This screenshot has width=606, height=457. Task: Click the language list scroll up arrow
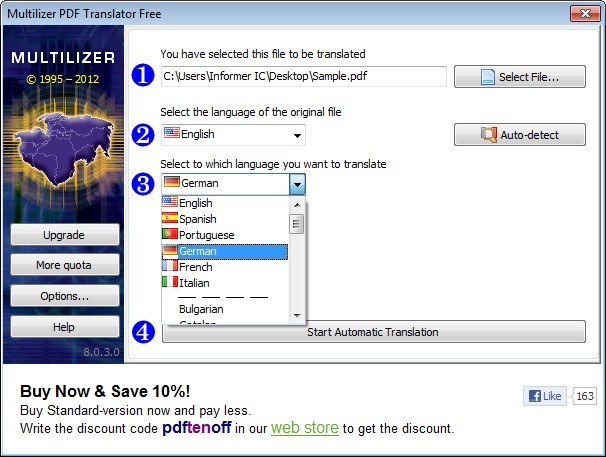tap(297, 205)
